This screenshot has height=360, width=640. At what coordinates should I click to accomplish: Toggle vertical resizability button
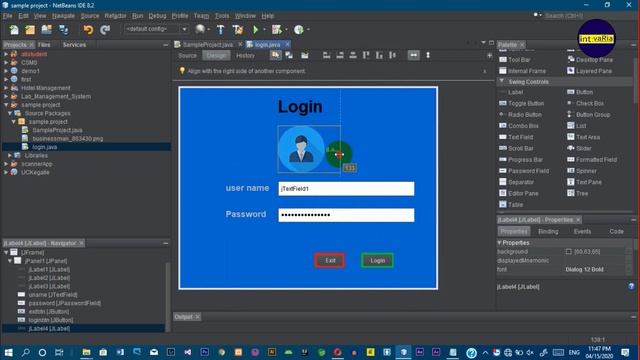click(428, 55)
